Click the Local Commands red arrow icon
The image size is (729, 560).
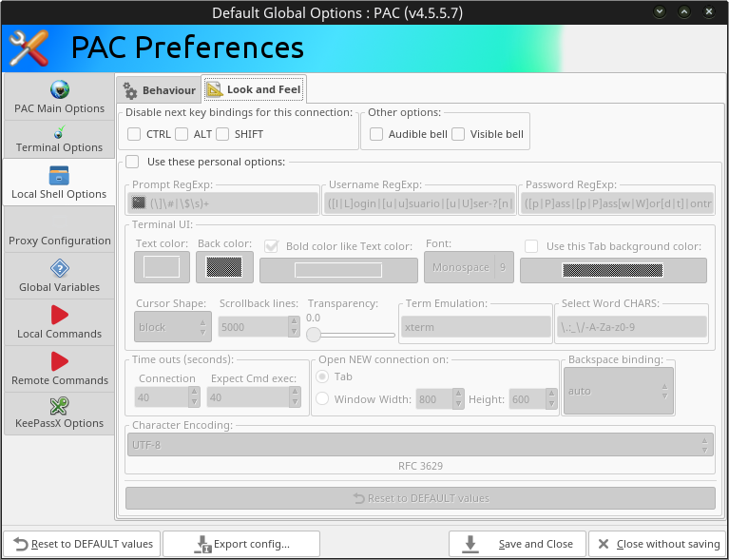click(60, 315)
